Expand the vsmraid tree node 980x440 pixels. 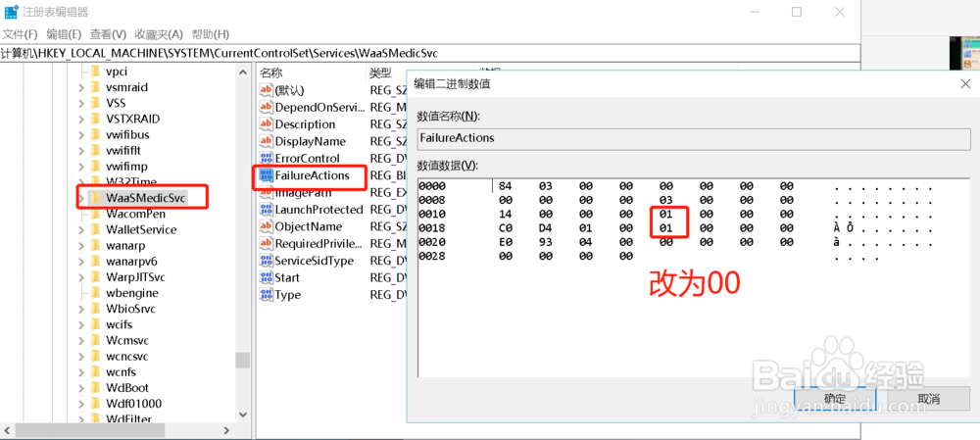82,87
